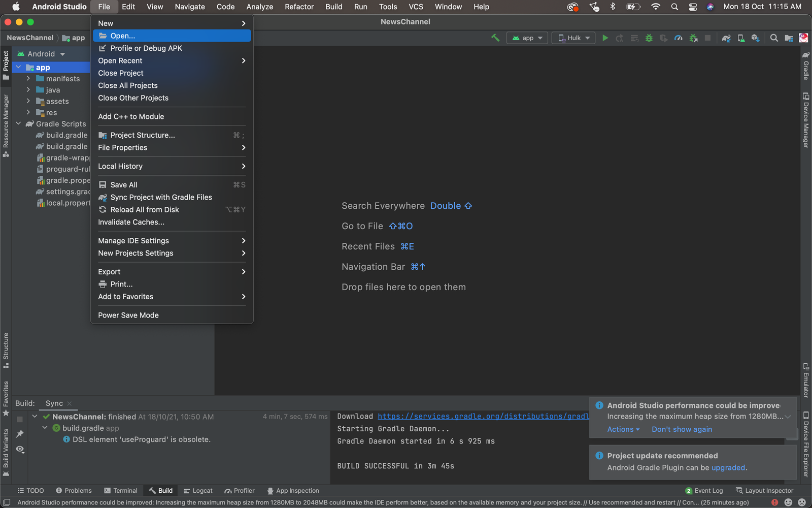Open the Structure tool window
Viewport: 812px width, 508px height.
(x=6, y=351)
